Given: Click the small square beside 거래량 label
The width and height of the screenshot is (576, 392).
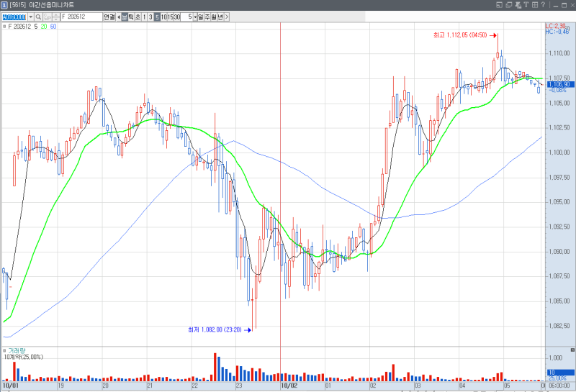Looking at the screenshot, I should click(x=4, y=350).
